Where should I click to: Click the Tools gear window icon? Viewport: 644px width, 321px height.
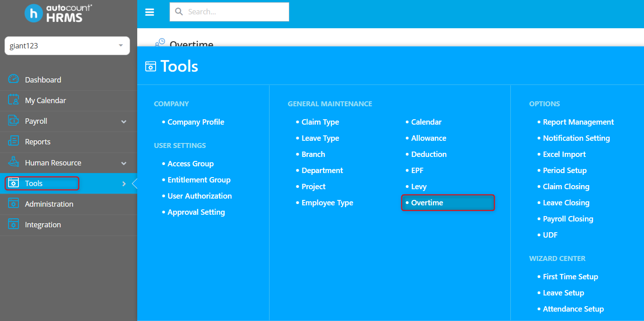(13, 183)
